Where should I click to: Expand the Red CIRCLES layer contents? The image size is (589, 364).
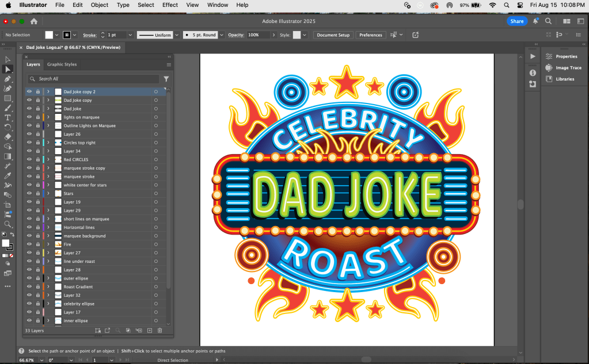point(48,160)
